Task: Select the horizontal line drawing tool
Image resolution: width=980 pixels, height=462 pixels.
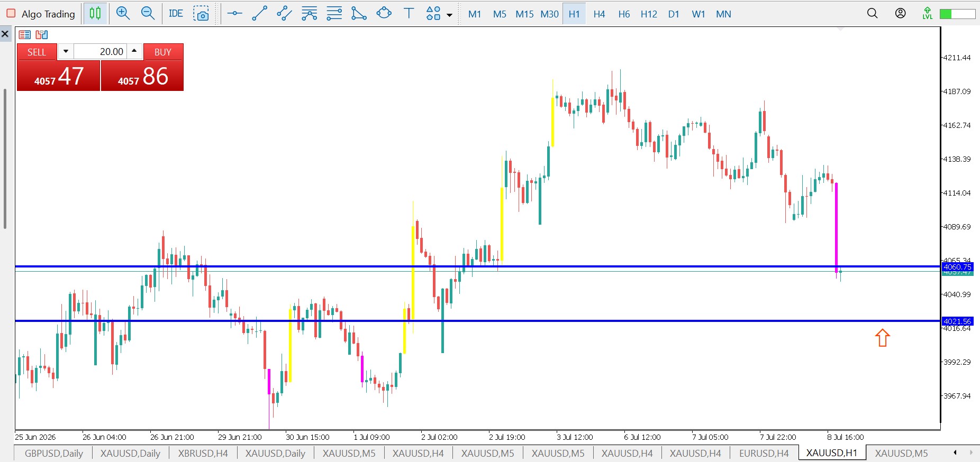Action: click(234, 14)
